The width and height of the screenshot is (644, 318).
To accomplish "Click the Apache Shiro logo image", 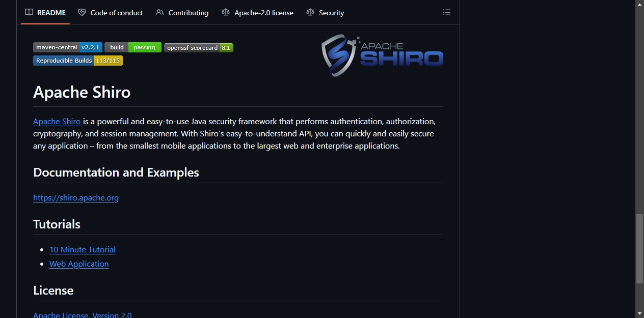I will tap(382, 55).
